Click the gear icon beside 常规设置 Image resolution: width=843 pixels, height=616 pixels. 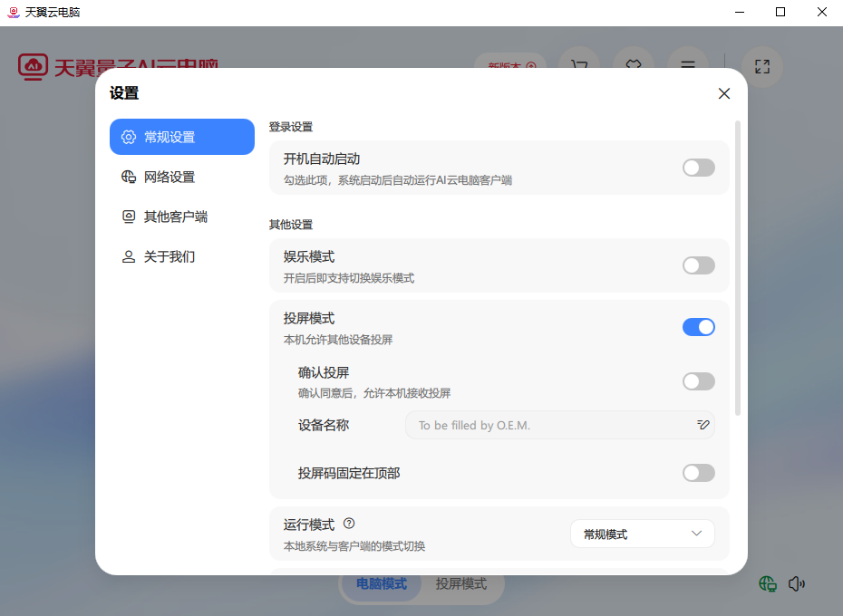(129, 137)
